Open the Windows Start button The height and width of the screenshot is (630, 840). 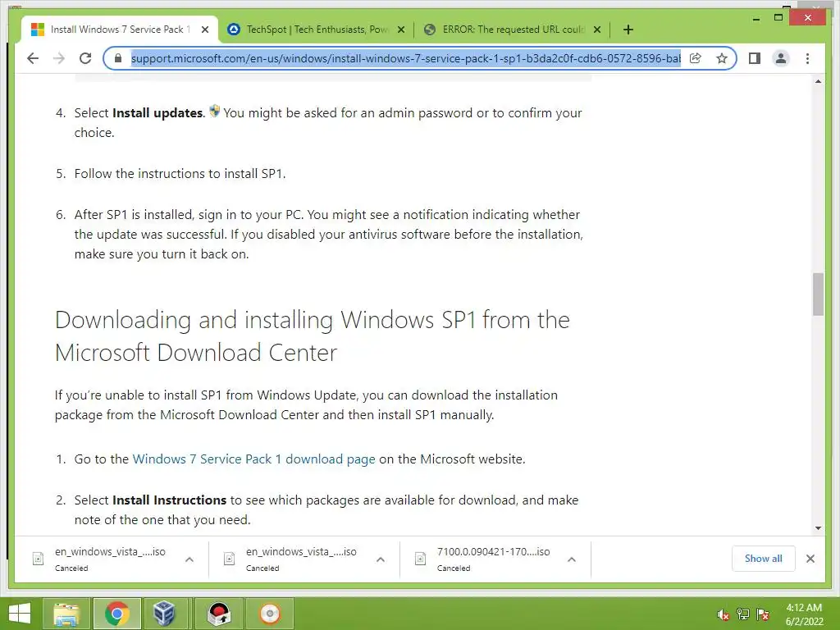20,614
